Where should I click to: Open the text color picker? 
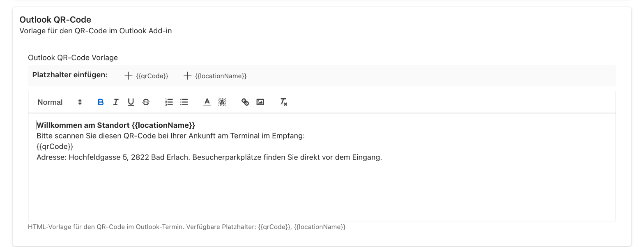(x=207, y=102)
